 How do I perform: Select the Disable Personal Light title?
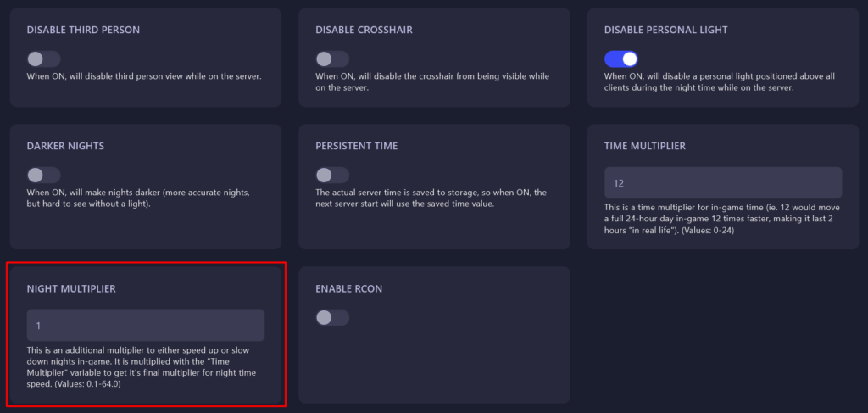click(x=666, y=30)
